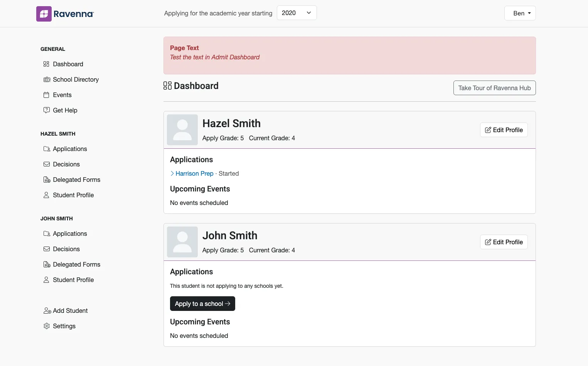
Task: Click the Dashboard grid icon in sidebar
Action: click(46, 64)
